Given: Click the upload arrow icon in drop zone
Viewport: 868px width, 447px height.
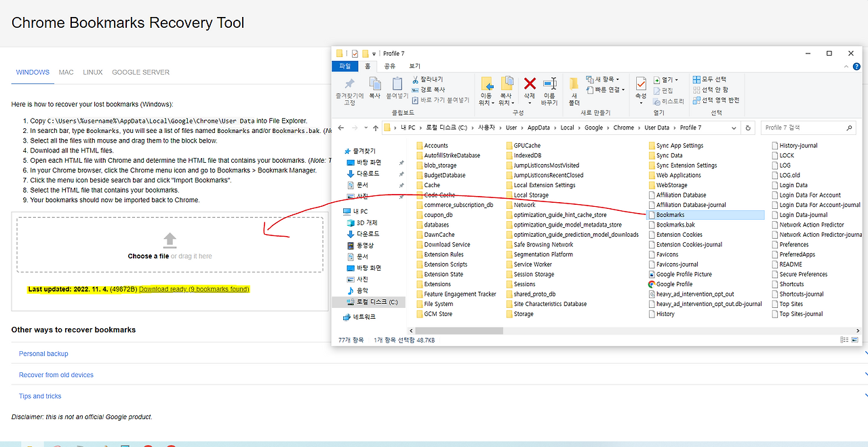Looking at the screenshot, I should click(170, 240).
